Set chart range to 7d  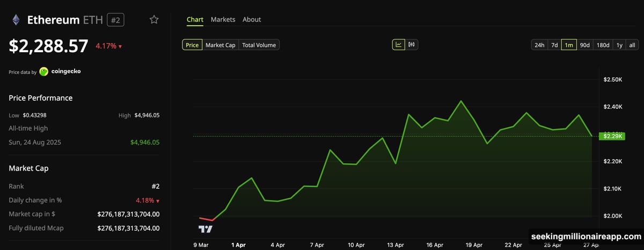pos(554,45)
